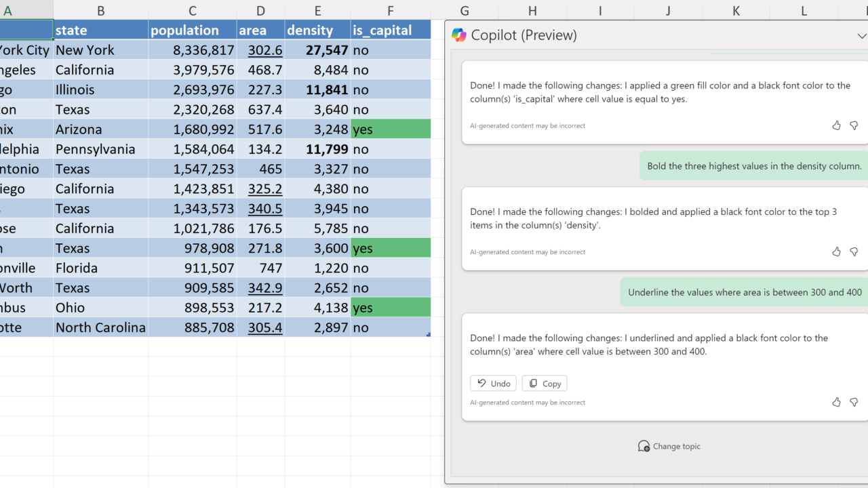Click bold density value 27,547
Screen dimensions: 868x488
317,50
